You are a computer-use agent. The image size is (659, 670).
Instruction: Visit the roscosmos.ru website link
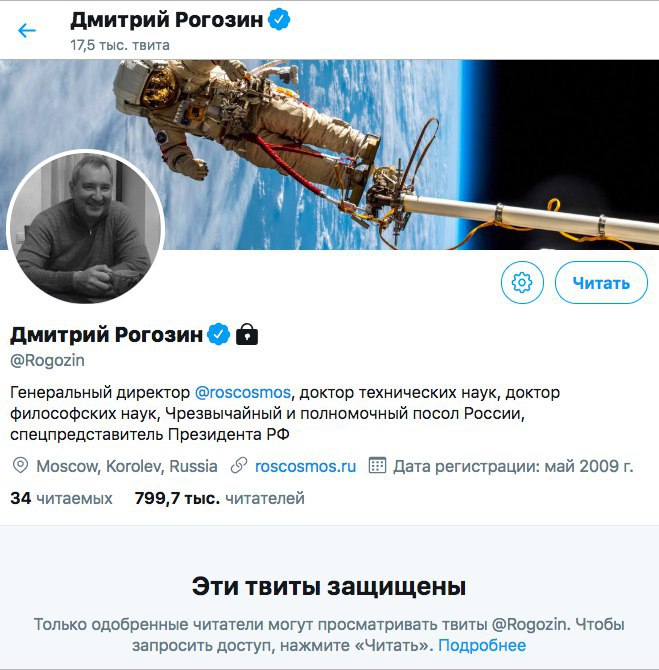point(305,466)
